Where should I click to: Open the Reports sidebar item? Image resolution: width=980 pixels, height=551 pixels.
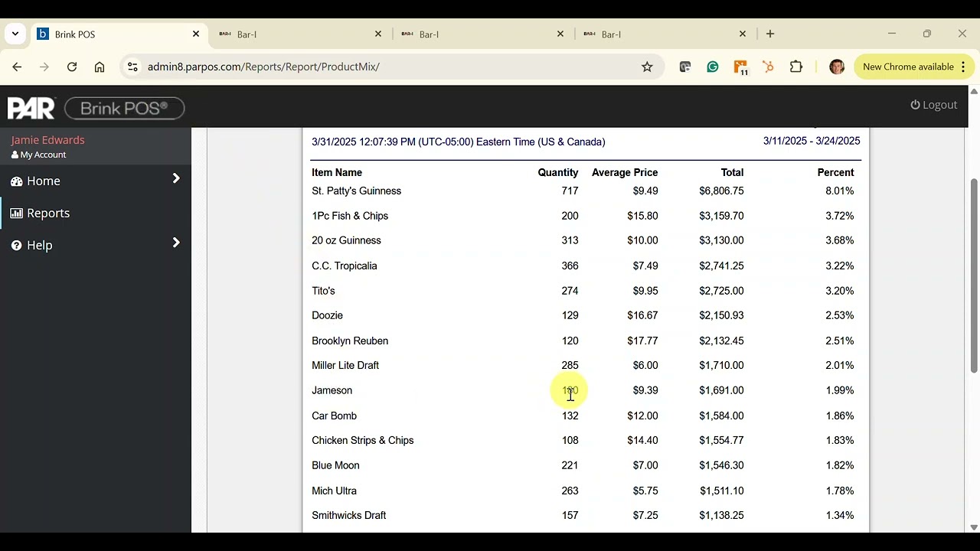(x=95, y=213)
